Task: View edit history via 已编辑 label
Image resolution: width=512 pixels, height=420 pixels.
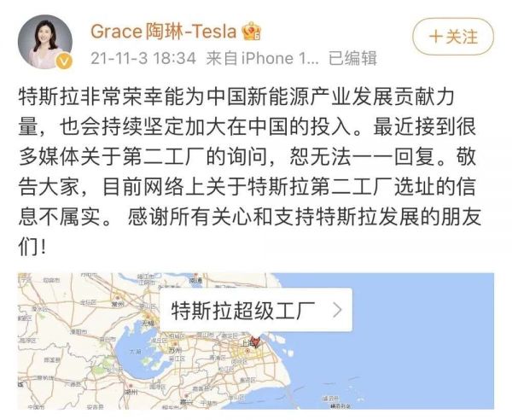Action: (352, 59)
